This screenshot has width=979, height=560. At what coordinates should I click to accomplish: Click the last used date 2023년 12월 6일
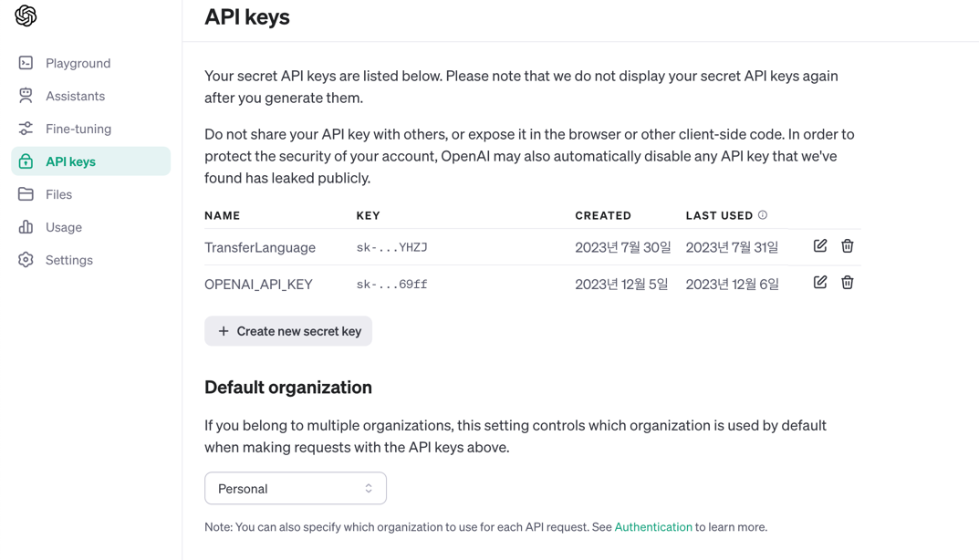click(x=732, y=284)
